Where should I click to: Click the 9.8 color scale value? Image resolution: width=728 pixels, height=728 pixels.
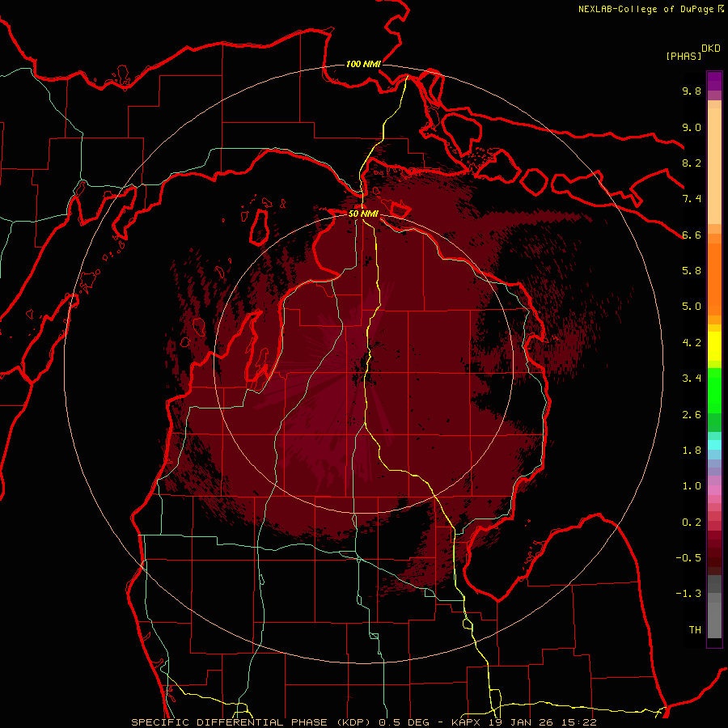pyautogui.click(x=692, y=91)
